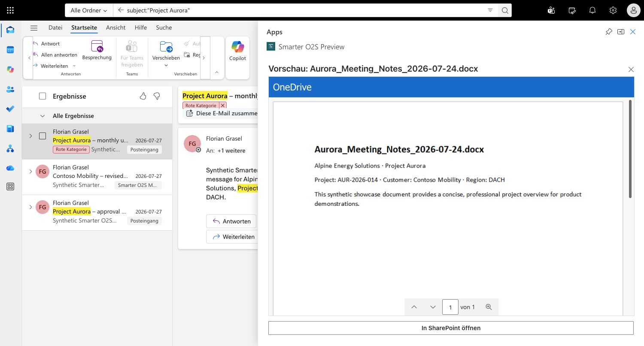Click the Antworten button in email
Image resolution: width=644 pixels, height=346 pixels.
pos(231,221)
